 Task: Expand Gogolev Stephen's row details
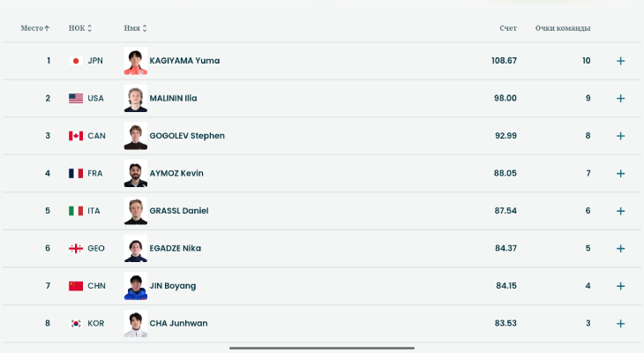[620, 136]
